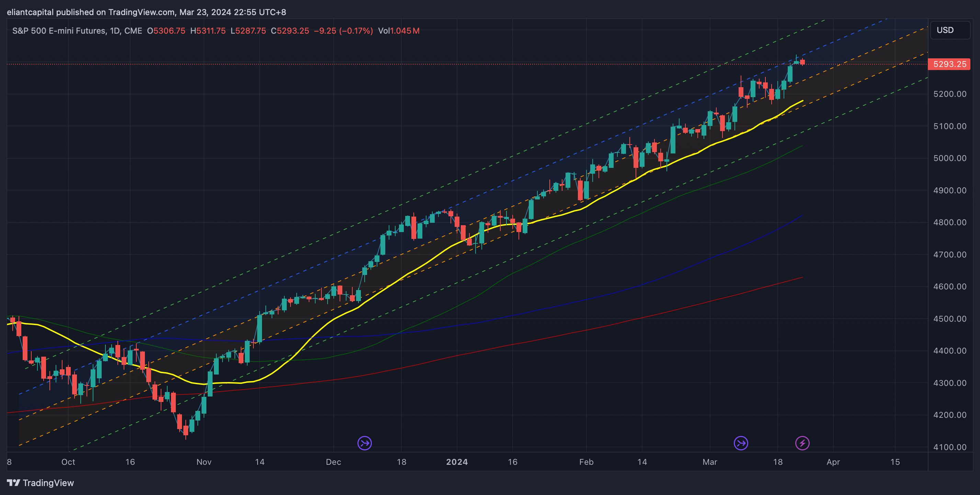Click the Feb label on the time axis

586,462
